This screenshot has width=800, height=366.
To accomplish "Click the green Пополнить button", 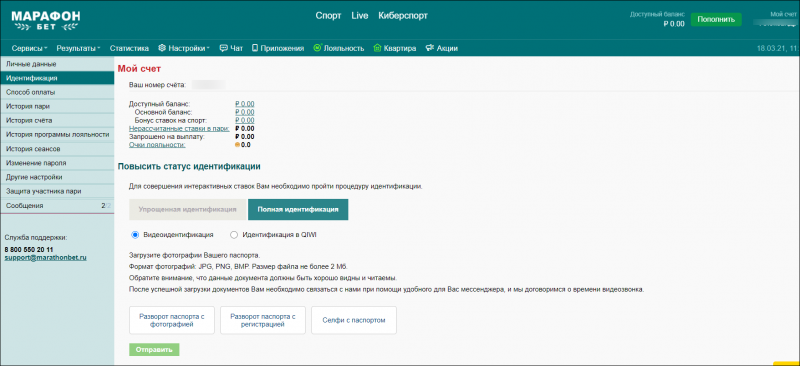I will point(716,19).
